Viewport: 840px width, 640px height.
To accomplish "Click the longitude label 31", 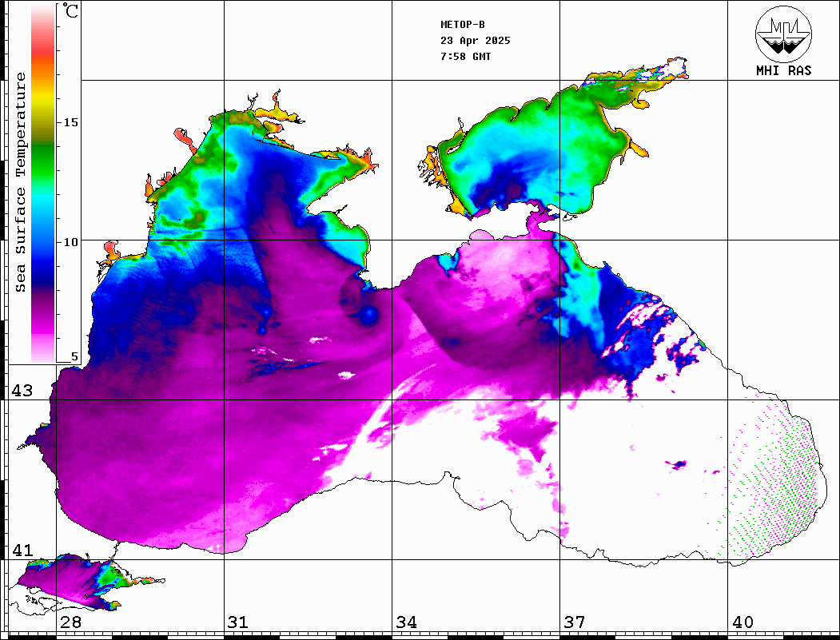I will pos(238,622).
